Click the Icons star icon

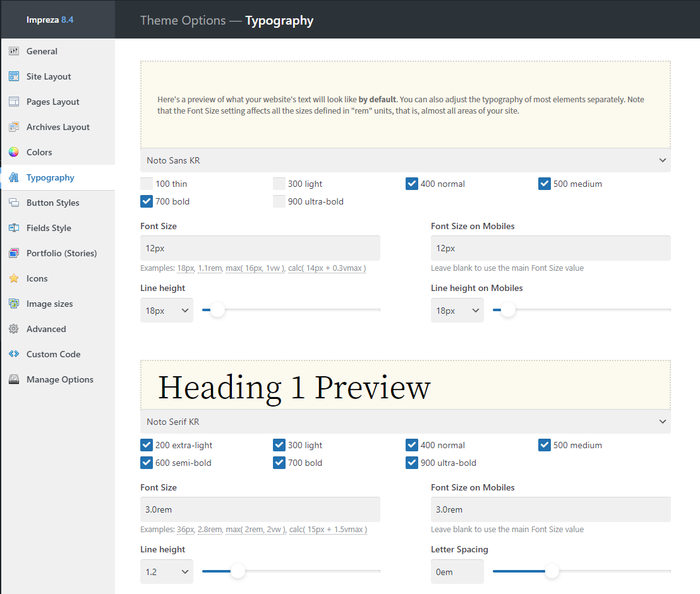click(x=14, y=278)
